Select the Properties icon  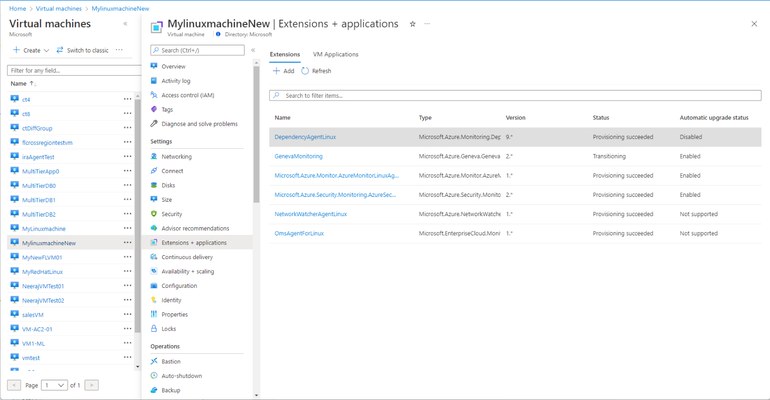click(154, 314)
